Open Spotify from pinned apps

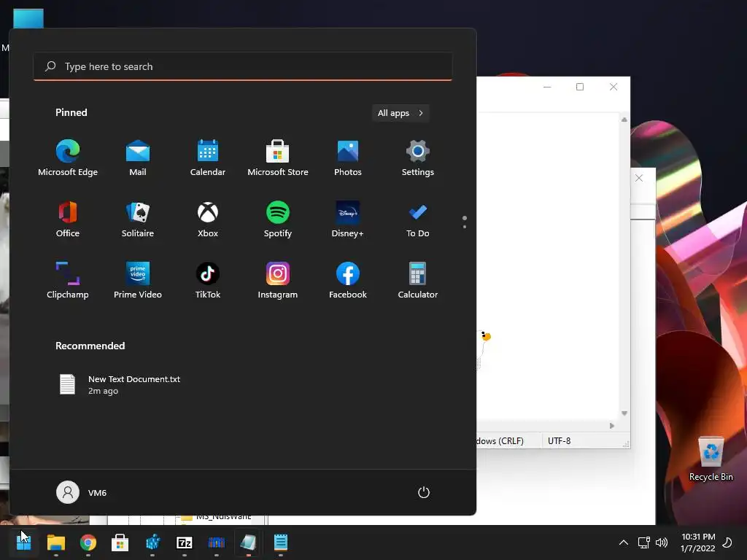tap(278, 219)
